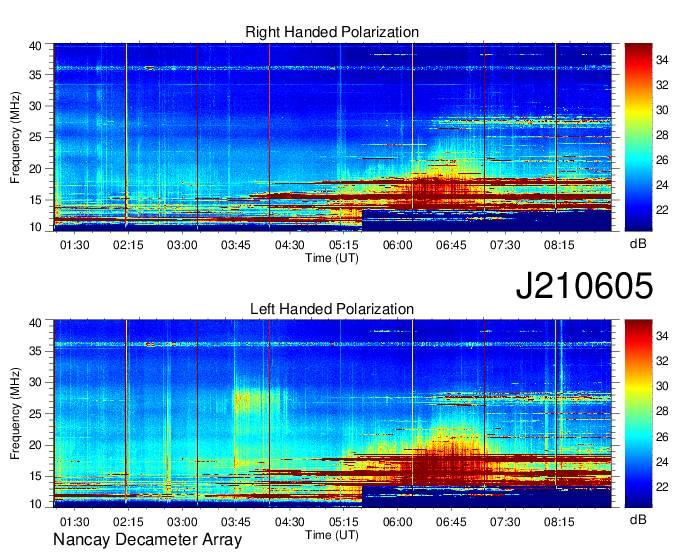This screenshot has height=552, width=680.
Task: Click the Left Handed Polarization spectrogram image
Action: click(332, 414)
